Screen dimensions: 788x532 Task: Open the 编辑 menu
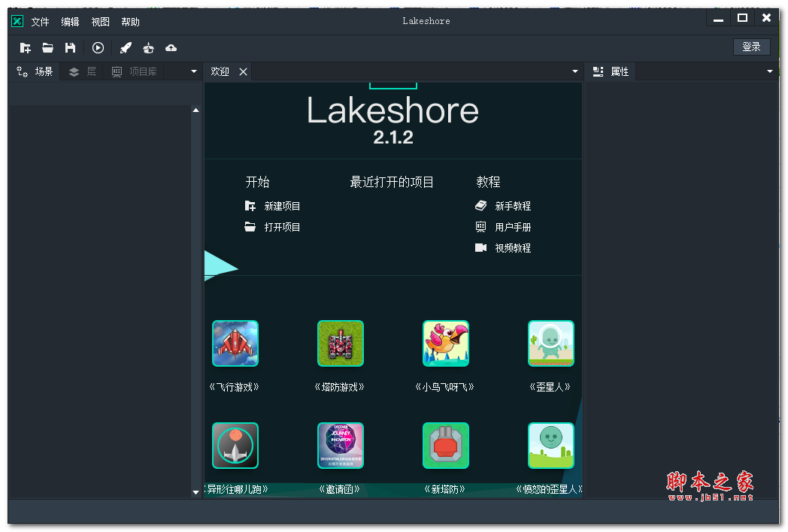(x=71, y=22)
